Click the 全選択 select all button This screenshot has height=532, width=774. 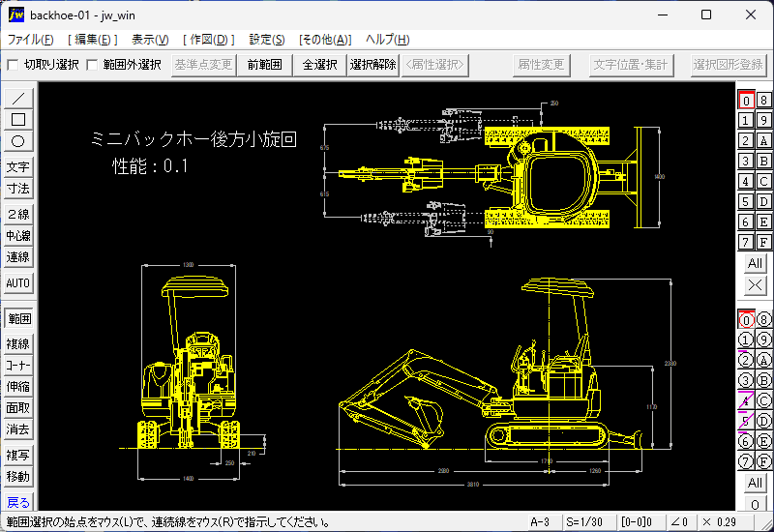coord(320,65)
